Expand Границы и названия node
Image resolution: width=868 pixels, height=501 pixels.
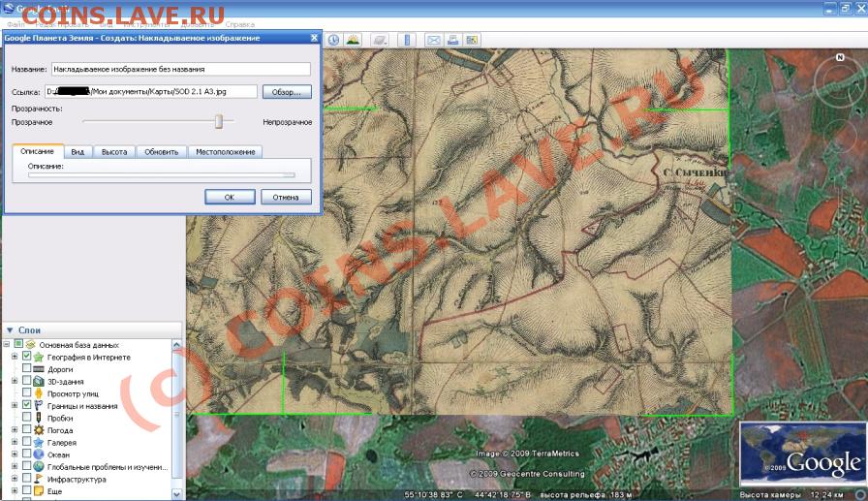(x=15, y=406)
